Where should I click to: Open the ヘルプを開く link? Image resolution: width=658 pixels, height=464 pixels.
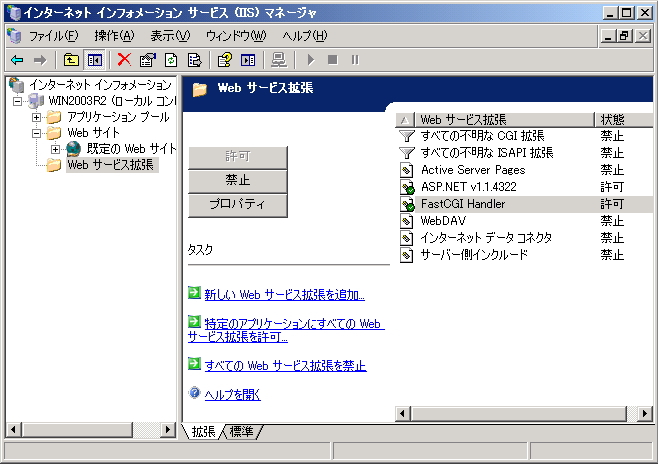click(x=232, y=395)
